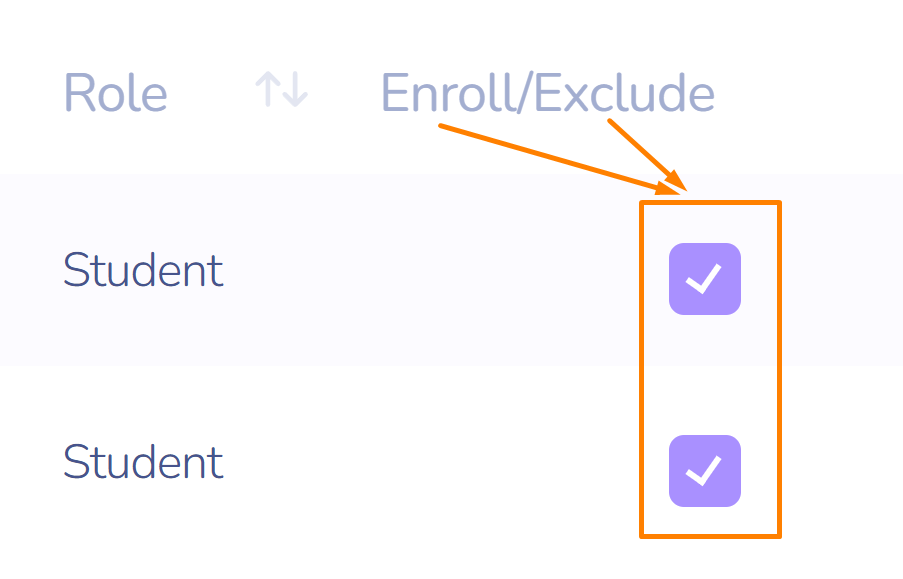Click the down arrow in the sort icon
903x579 pixels.
pos(295,90)
